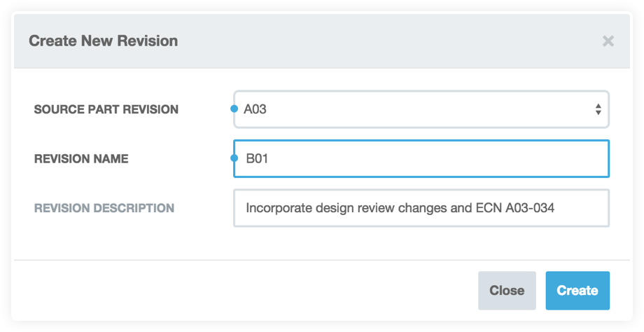Click the blue required dot beside B01

tap(234, 158)
